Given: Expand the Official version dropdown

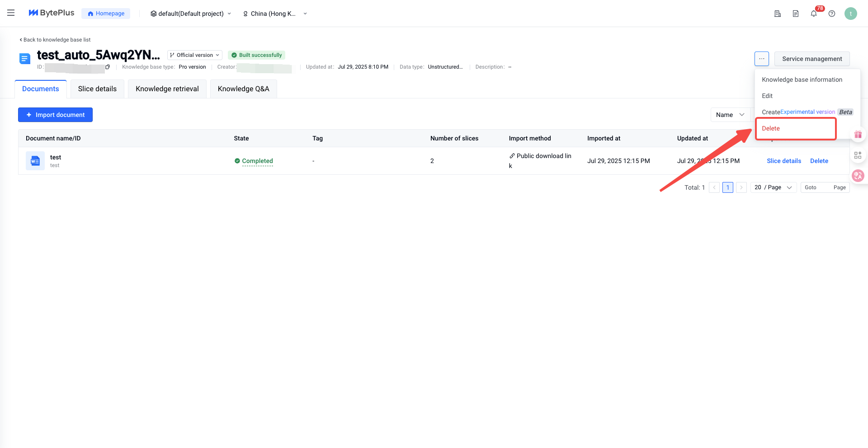Looking at the screenshot, I should pyautogui.click(x=195, y=55).
